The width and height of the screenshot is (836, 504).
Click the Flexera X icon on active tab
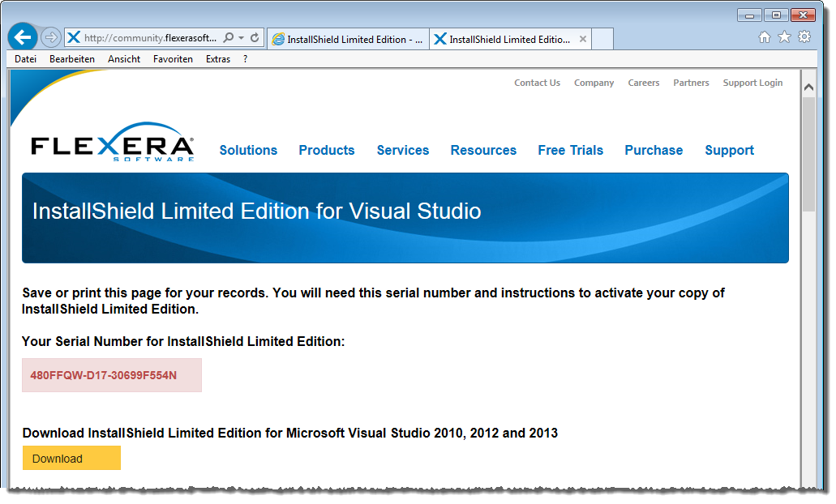click(x=439, y=39)
